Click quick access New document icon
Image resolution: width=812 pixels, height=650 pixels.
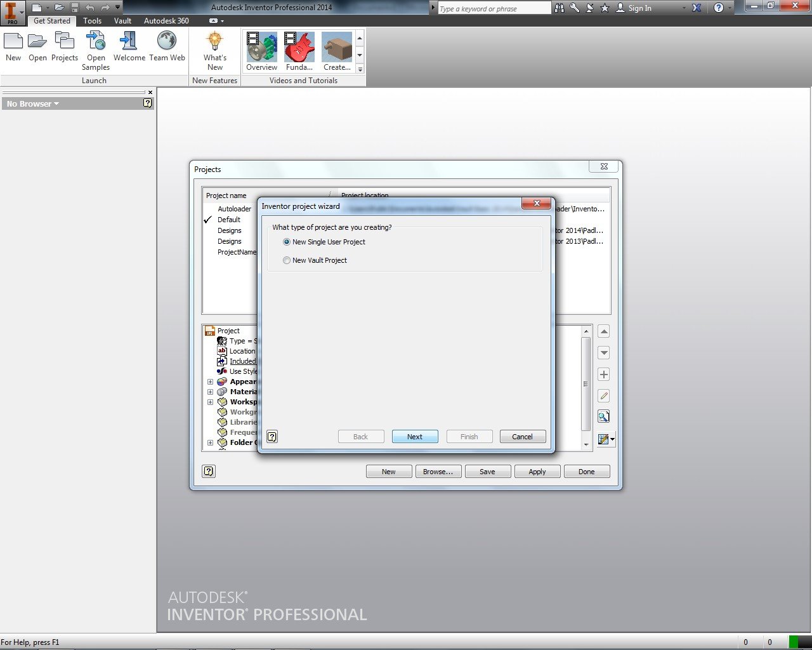[37, 8]
